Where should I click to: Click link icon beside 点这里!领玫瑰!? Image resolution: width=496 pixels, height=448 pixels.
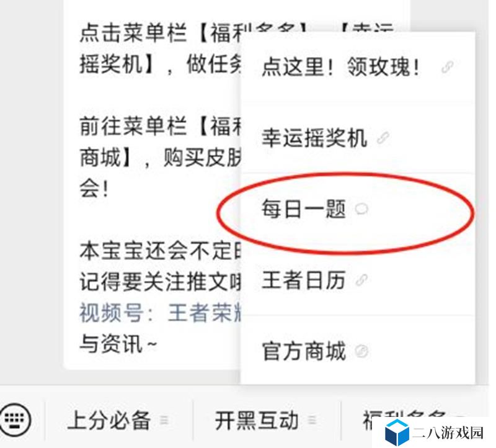click(x=447, y=67)
